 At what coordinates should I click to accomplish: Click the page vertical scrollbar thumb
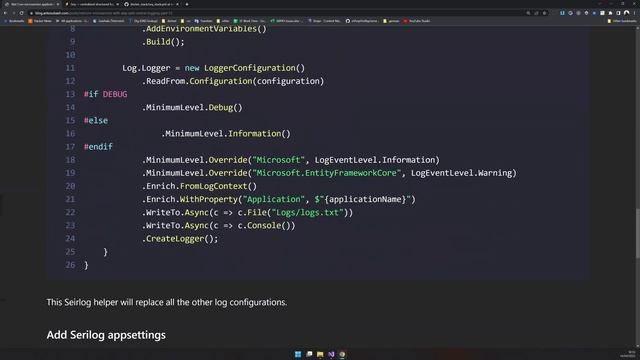(637, 234)
